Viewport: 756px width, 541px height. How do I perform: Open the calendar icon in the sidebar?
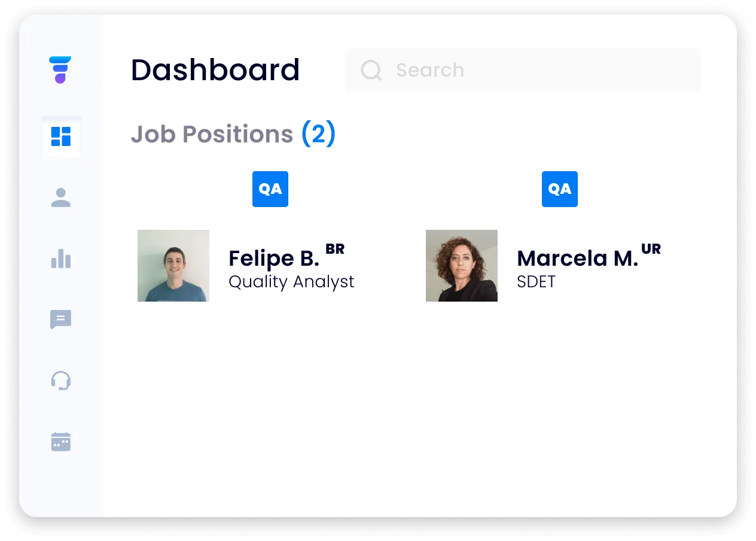(60, 442)
